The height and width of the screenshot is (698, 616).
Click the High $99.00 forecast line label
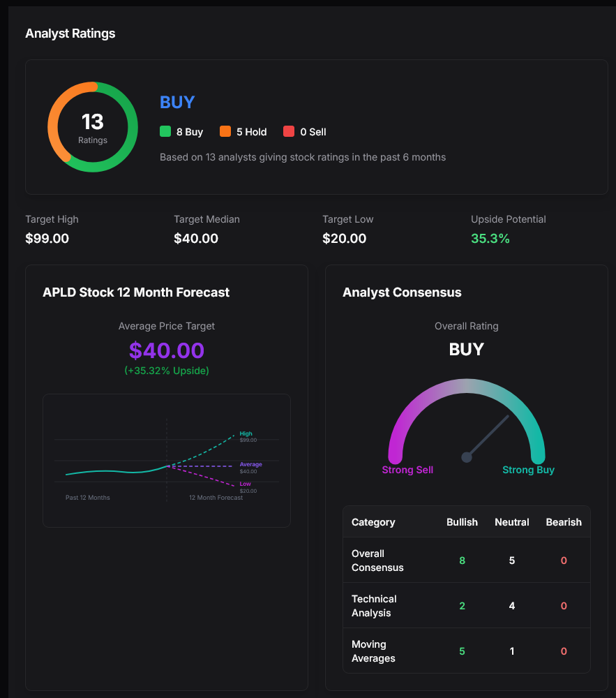tap(248, 436)
